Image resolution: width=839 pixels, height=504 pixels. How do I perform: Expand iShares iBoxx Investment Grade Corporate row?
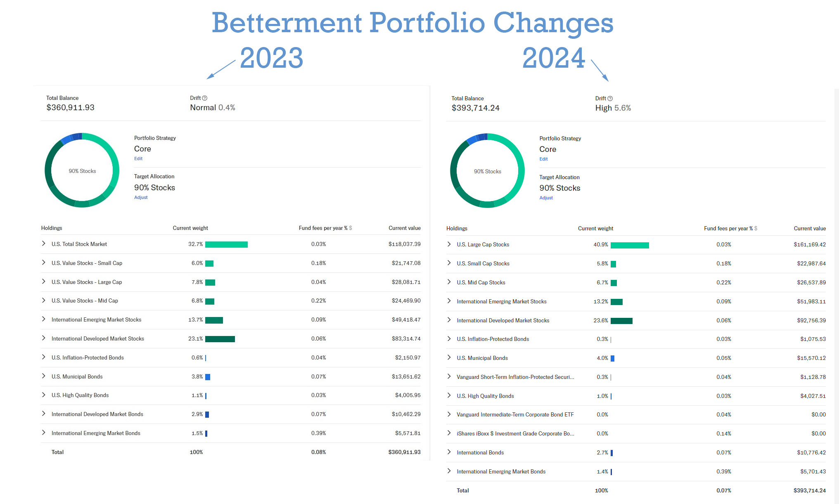[x=449, y=433]
